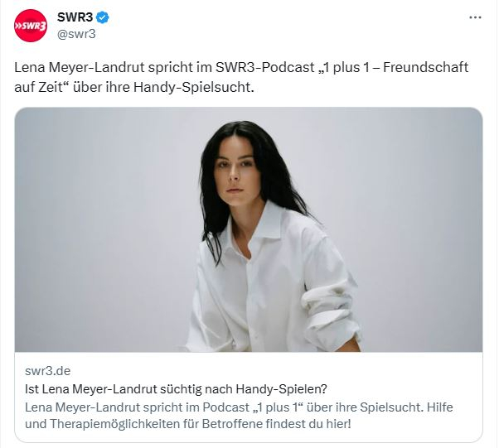Open the link card photo thumbnail
This screenshot has height=448, width=499.
tap(249, 229)
